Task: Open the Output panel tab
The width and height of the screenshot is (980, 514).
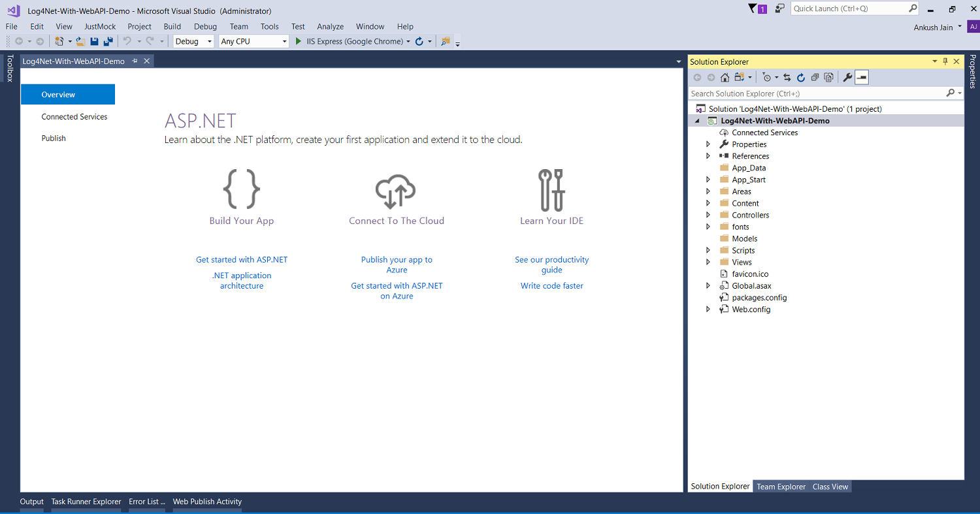Action: [x=32, y=502]
